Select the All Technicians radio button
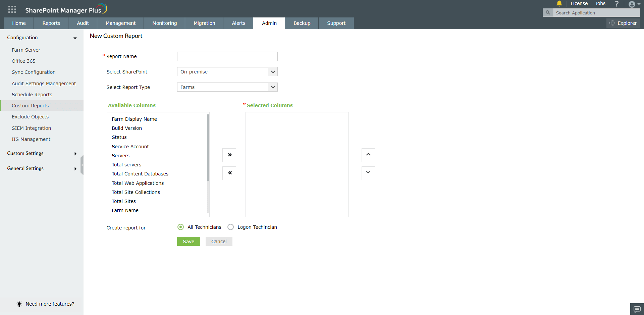The height and width of the screenshot is (315, 644). tap(181, 227)
